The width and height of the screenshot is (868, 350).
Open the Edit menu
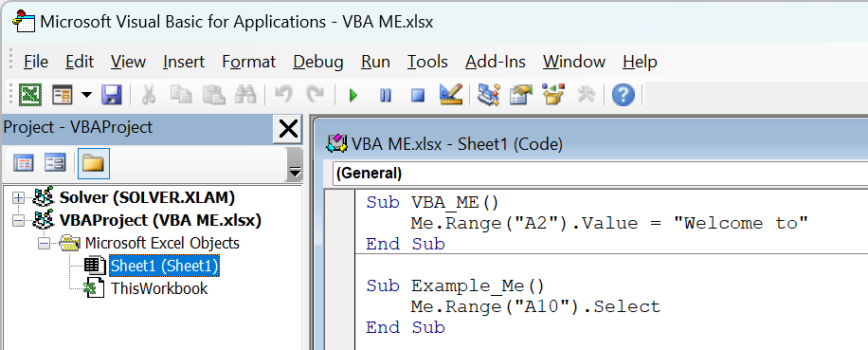pos(80,62)
